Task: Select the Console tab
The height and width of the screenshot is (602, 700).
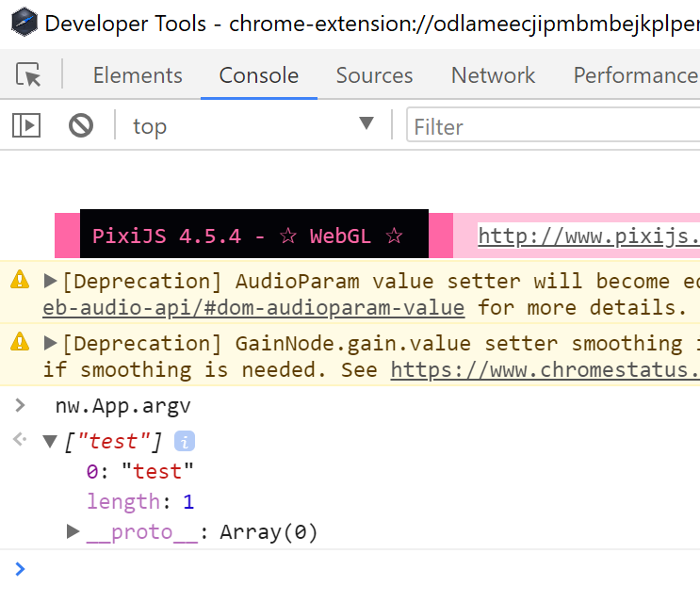Action: [259, 75]
